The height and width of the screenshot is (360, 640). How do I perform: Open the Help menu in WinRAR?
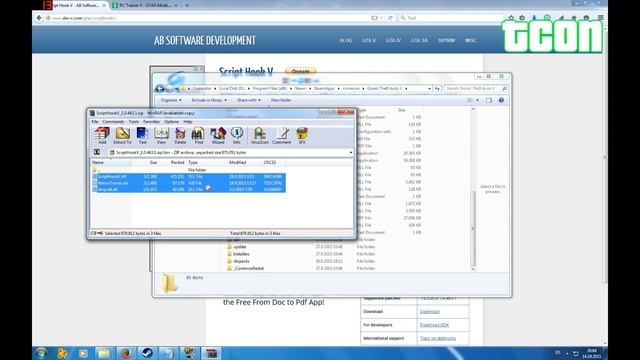(x=187, y=122)
